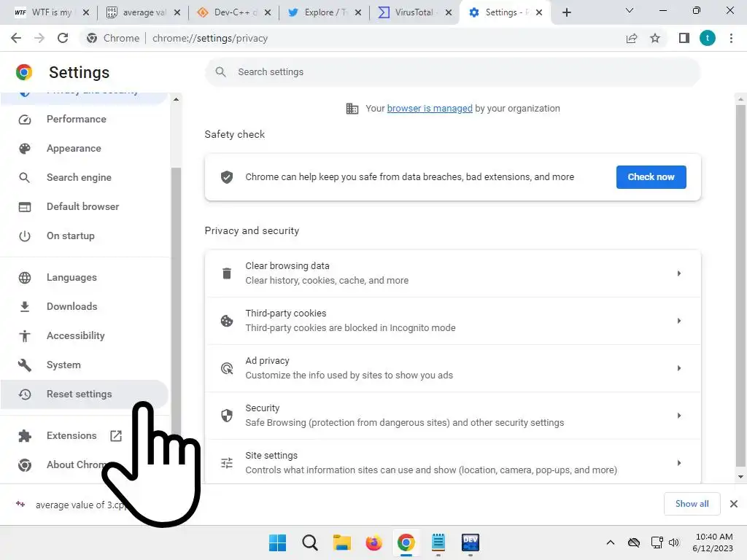Click Show all downloads button
Viewport: 747px width, 560px height.
(692, 504)
